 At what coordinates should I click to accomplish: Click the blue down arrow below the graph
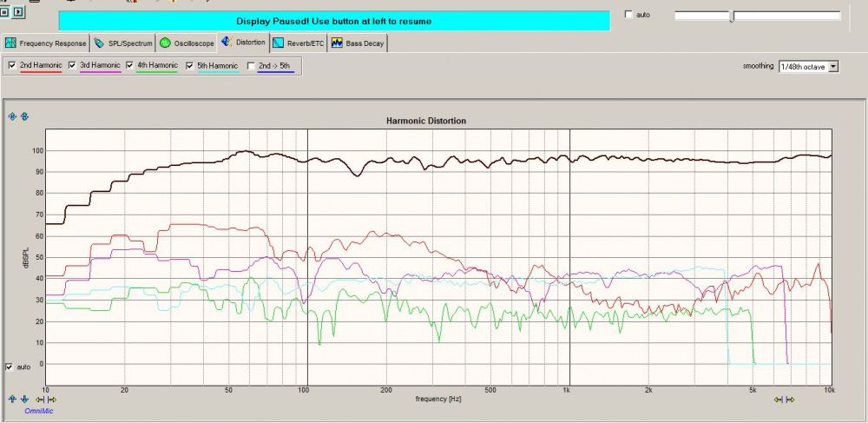tap(24, 399)
